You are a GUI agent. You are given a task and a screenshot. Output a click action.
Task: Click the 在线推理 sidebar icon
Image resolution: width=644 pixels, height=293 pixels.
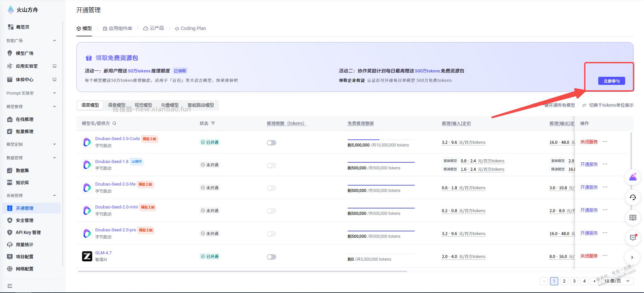[x=10, y=119]
